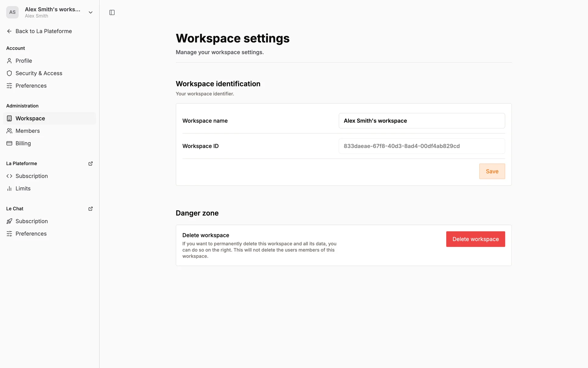Open account Preferences menu item
Viewport: 588px width, 368px height.
[31, 86]
